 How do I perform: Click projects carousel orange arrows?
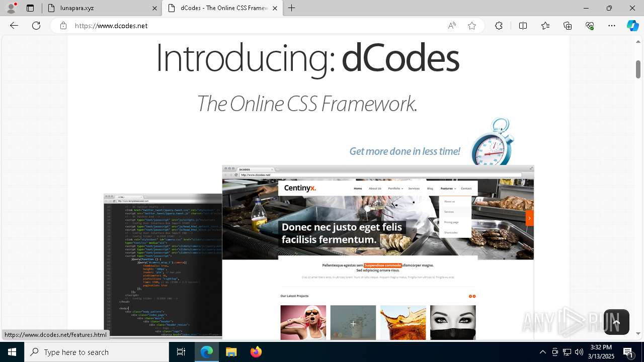coord(472,296)
